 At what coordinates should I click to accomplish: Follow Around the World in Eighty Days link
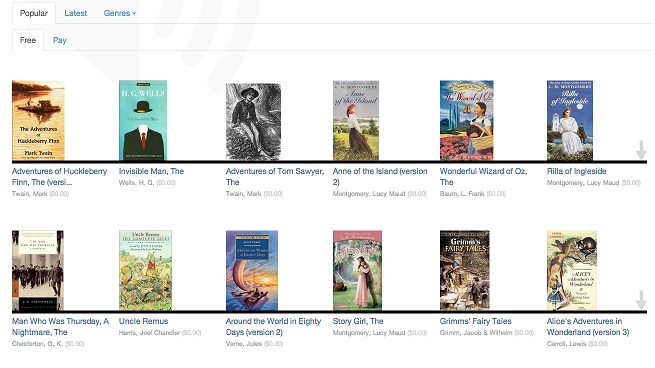tap(273, 327)
